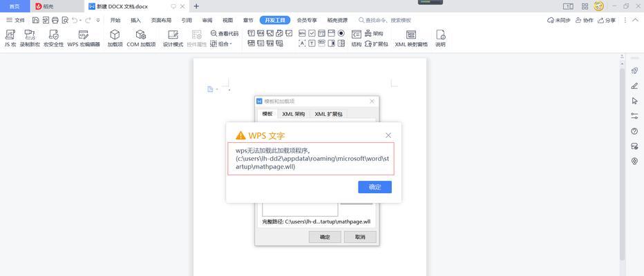Undo the last action
The height and width of the screenshot is (276, 644).
75,20
